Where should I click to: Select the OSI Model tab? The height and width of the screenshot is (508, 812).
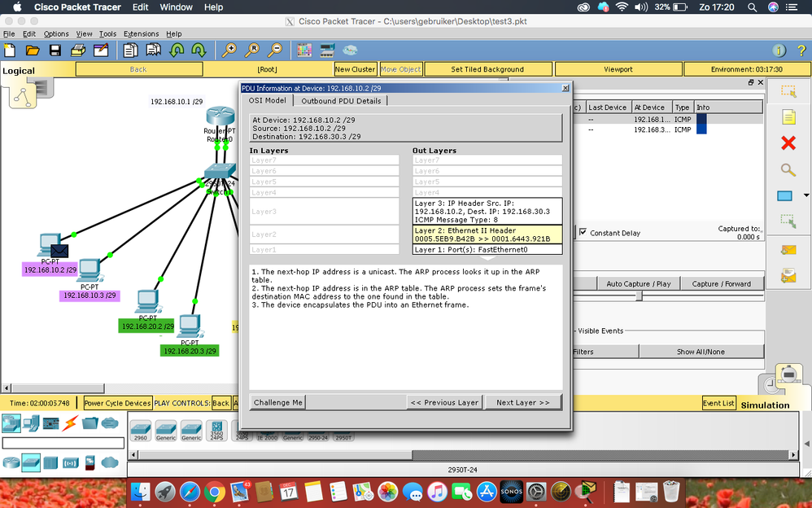(267, 101)
